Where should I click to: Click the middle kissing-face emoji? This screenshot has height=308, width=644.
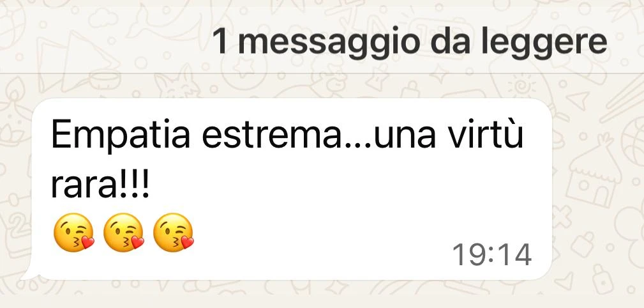coord(124,233)
